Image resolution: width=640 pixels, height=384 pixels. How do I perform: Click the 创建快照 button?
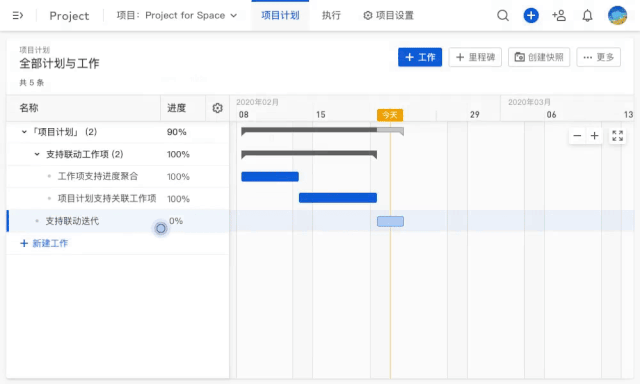click(x=539, y=57)
